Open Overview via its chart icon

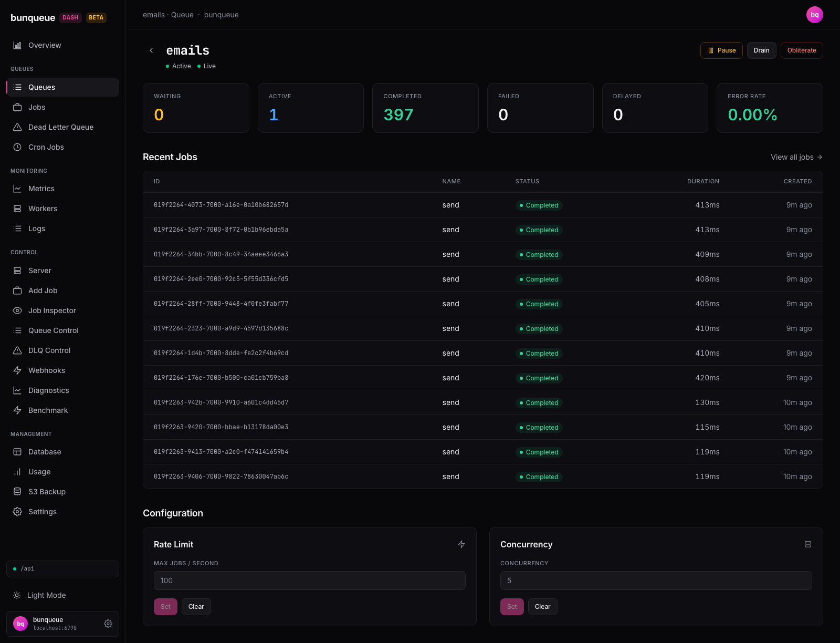[17, 45]
